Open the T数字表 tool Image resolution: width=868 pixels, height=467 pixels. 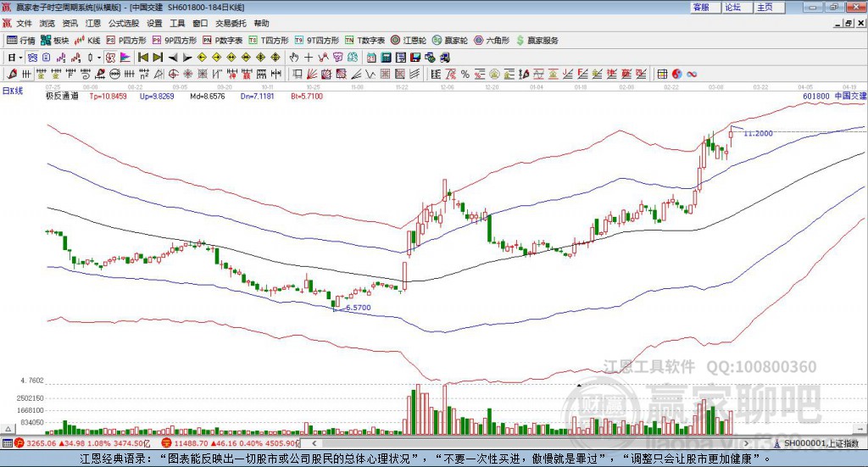pyautogui.click(x=364, y=41)
